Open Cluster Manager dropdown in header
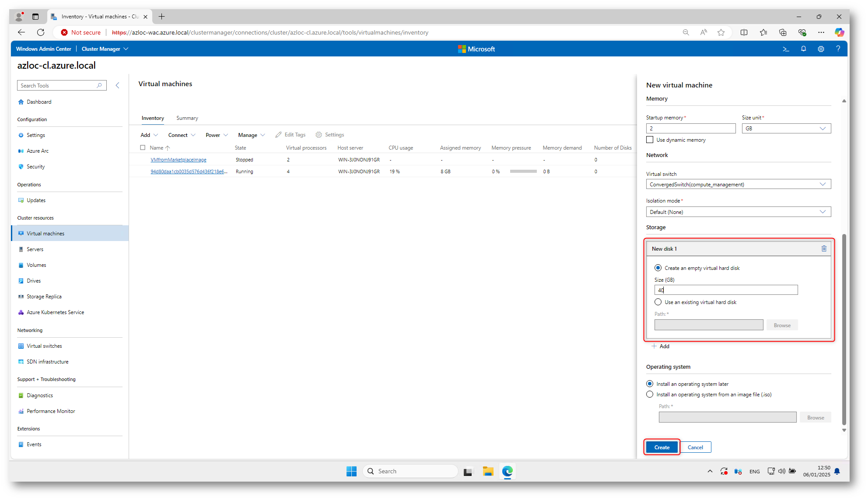868x500 pixels. (x=105, y=49)
